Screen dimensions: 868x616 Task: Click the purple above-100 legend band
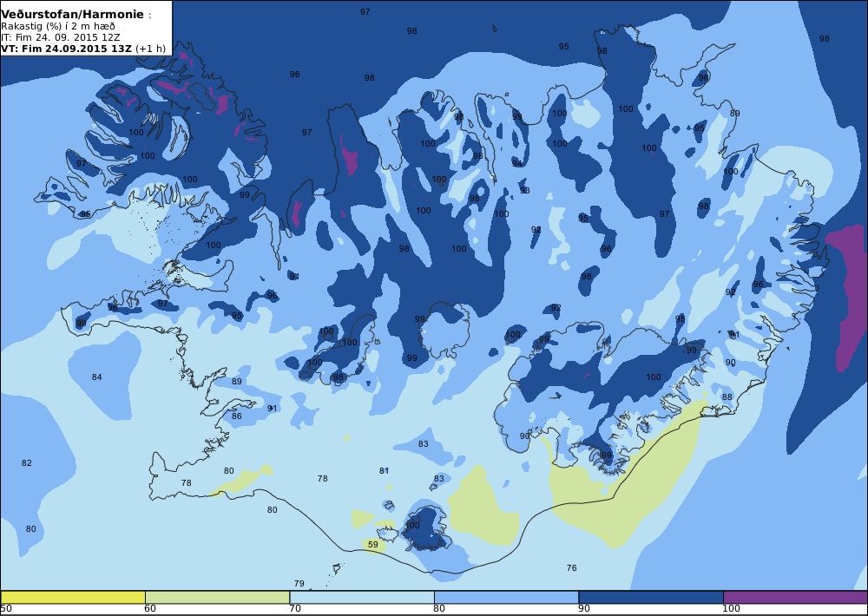[x=795, y=597]
